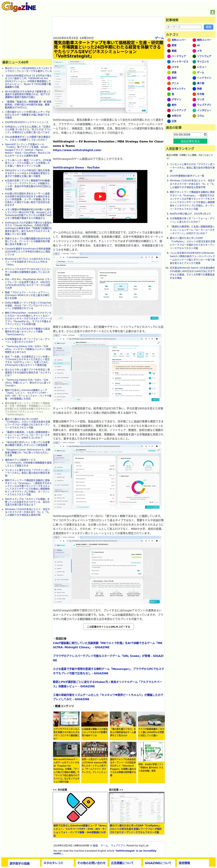Click the crimson dot beside セキュリティ
This screenshot has width=217, height=868.
pos(169,89)
